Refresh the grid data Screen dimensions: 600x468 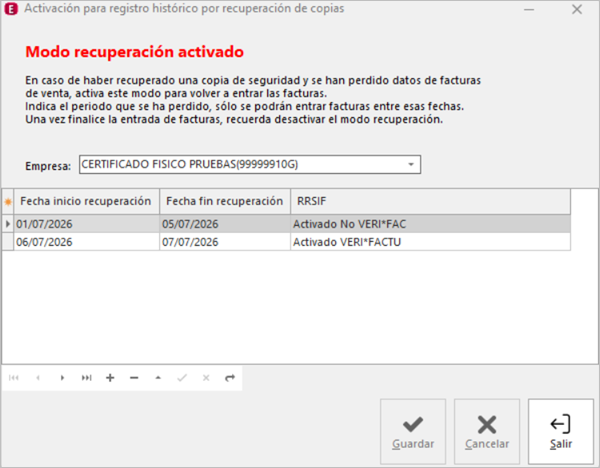click(x=230, y=378)
